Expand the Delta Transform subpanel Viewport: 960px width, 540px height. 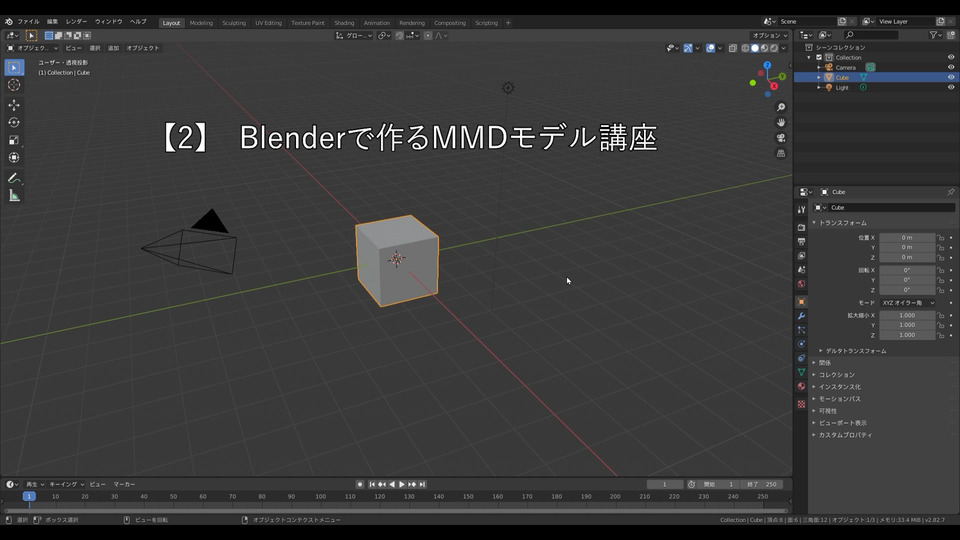coord(855,351)
